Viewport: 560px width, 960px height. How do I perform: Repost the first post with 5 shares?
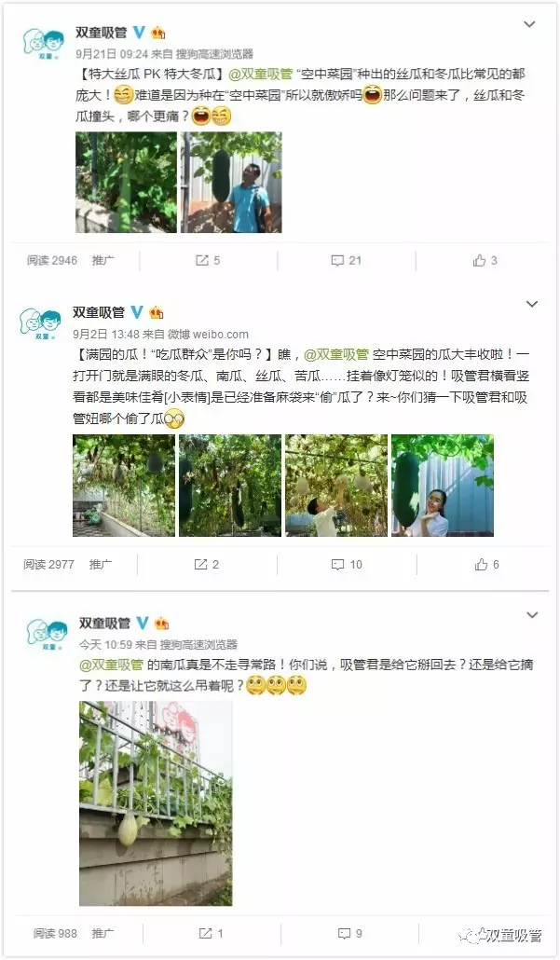coord(208,261)
